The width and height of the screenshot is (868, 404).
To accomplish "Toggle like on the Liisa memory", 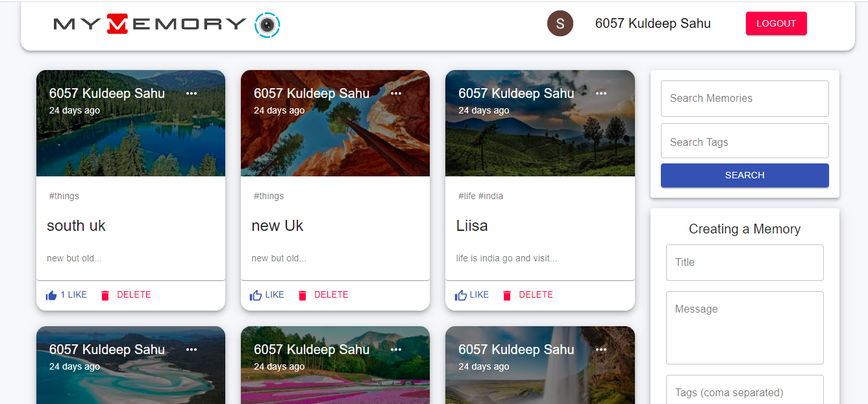I will coord(471,295).
